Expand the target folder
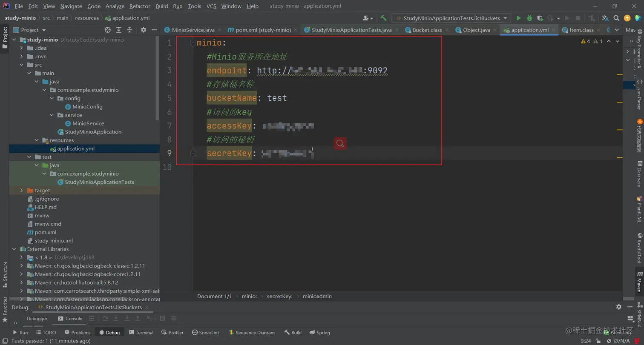Viewport: 644px width, 345px height. tap(22, 191)
